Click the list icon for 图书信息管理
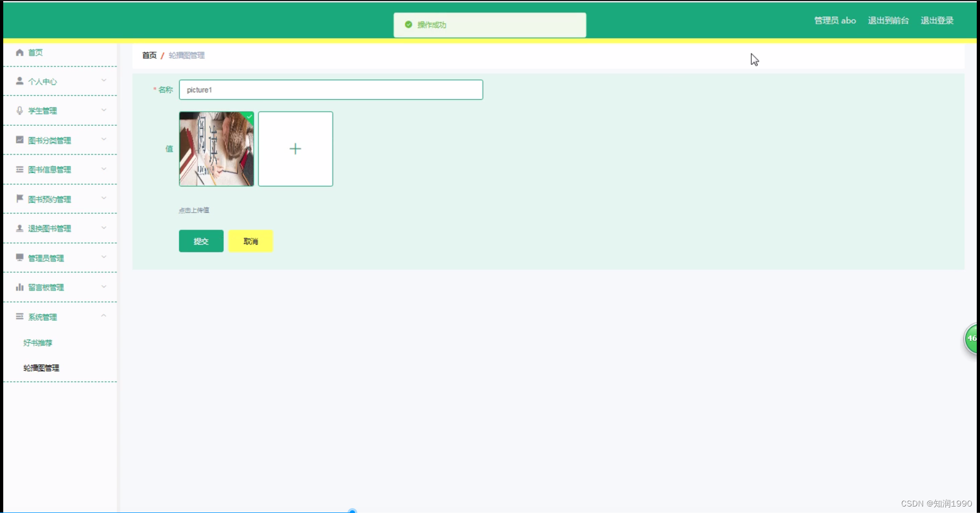 point(20,170)
